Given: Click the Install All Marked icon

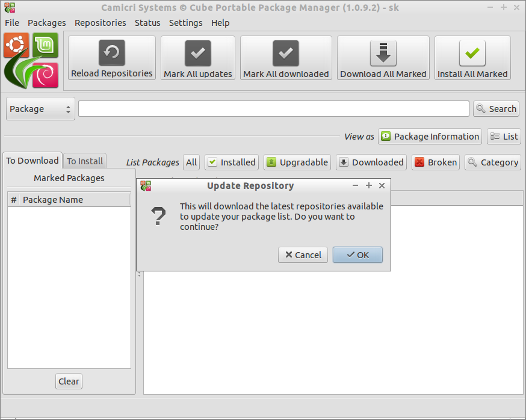Looking at the screenshot, I should pos(472,54).
